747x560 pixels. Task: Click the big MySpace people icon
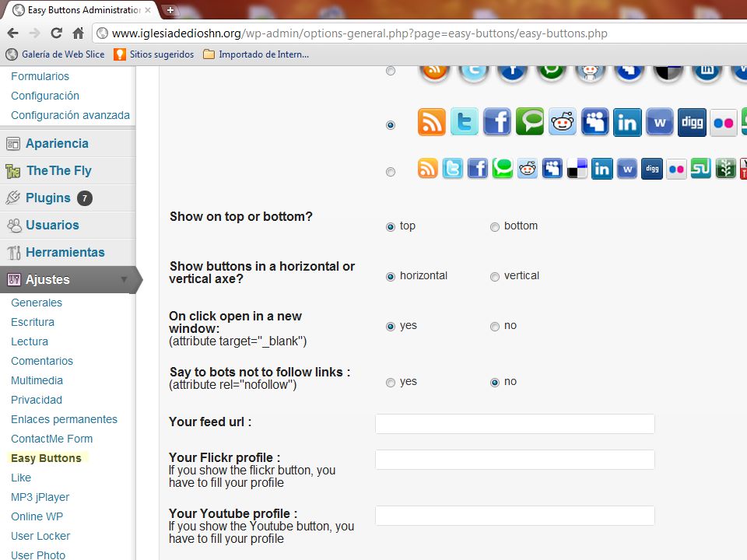[594, 122]
